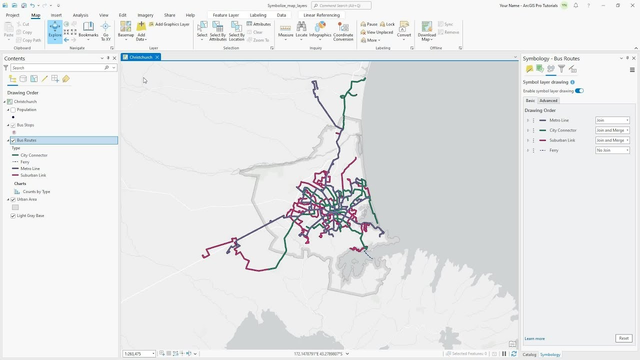Viewport: 640px width, 360px height.
Task: Click Add Graphics Layer
Action: [x=169, y=24]
